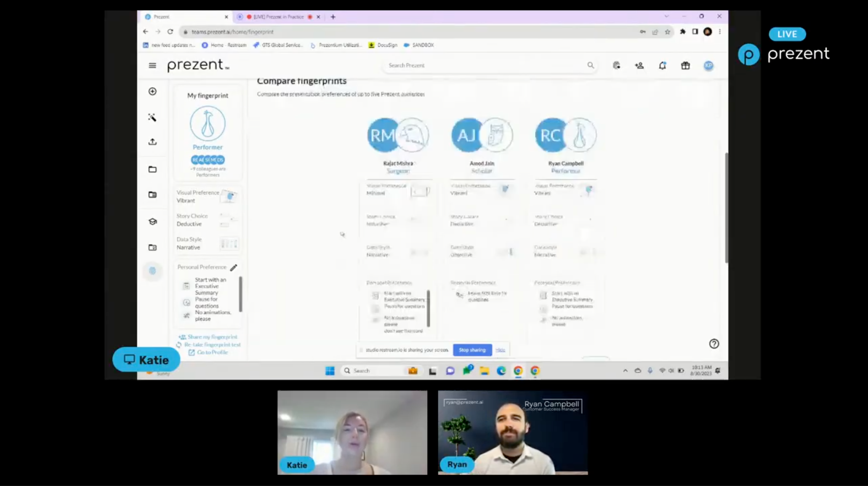Open GTS Global Service bookmark
The image size is (868, 486).
pyautogui.click(x=278, y=45)
